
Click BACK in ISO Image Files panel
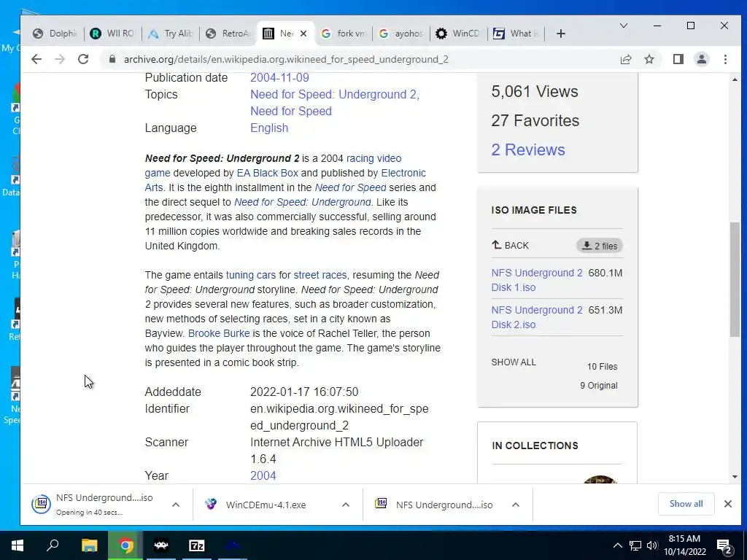510,245
